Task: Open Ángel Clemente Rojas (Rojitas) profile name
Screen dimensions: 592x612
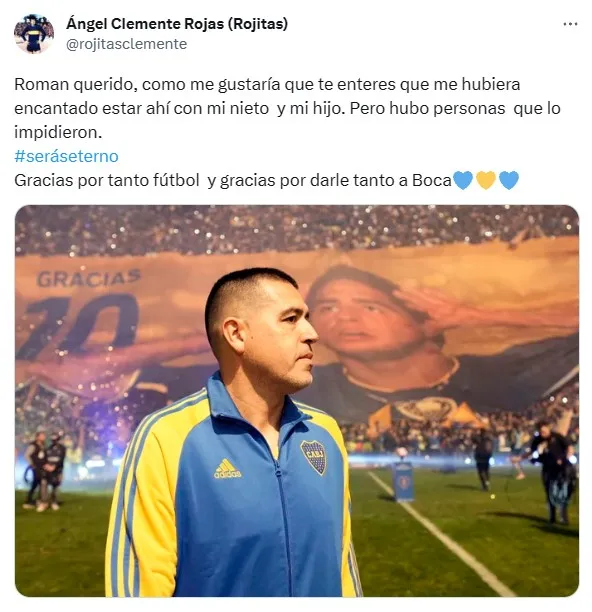Action: pyautogui.click(x=177, y=24)
